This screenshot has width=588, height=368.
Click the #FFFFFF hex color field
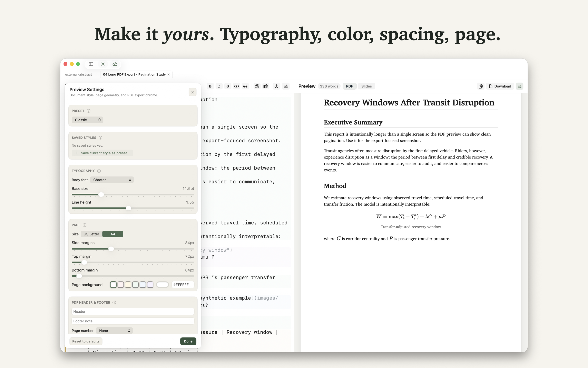tap(183, 285)
